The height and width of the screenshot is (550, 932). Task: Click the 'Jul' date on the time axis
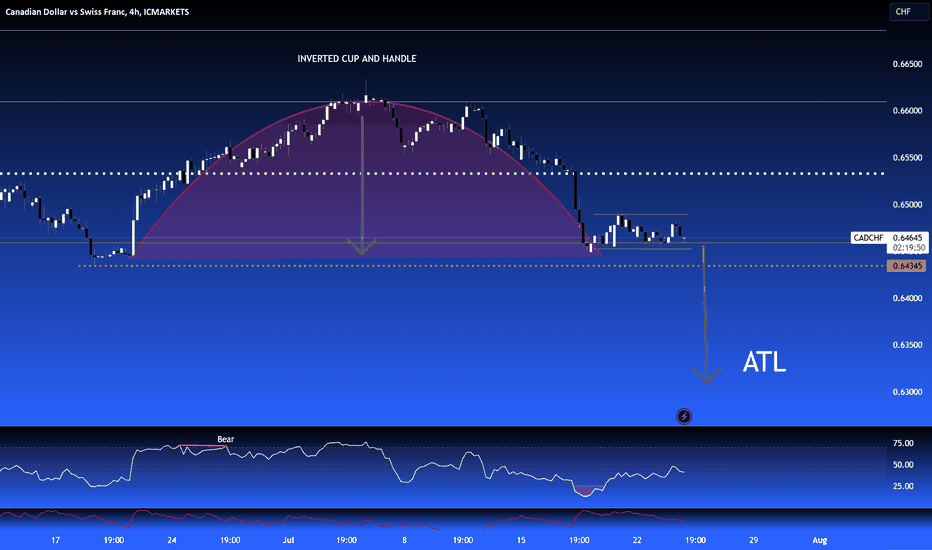pos(288,540)
